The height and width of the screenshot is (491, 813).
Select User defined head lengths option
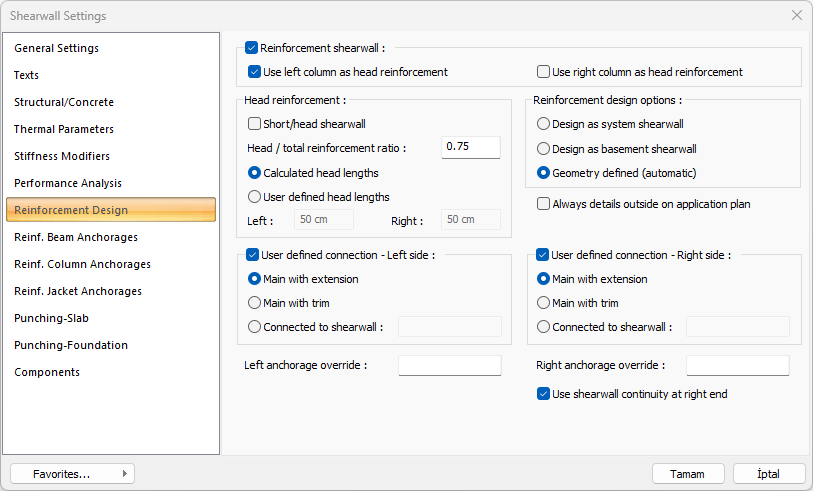pos(255,197)
